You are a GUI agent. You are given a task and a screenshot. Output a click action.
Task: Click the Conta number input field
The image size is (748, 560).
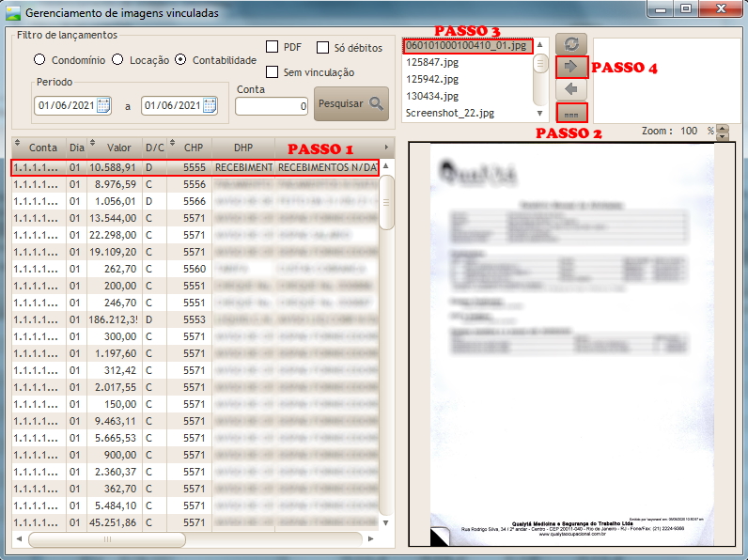tap(272, 106)
